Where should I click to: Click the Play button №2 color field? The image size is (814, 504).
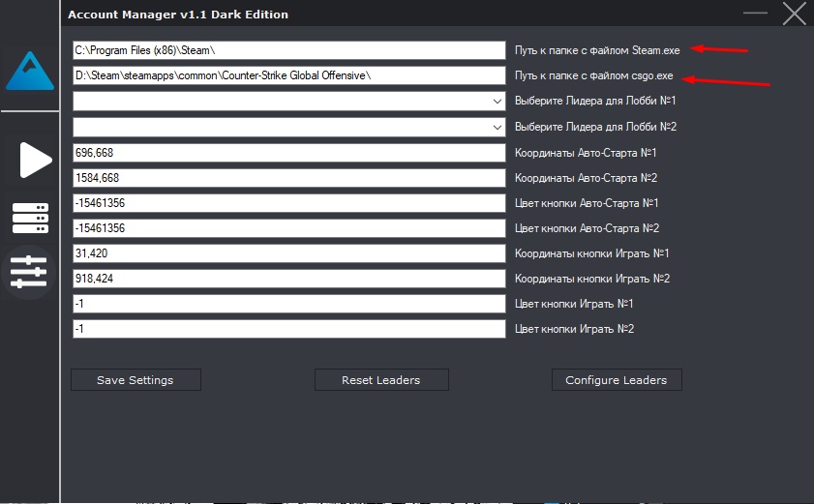(289, 329)
